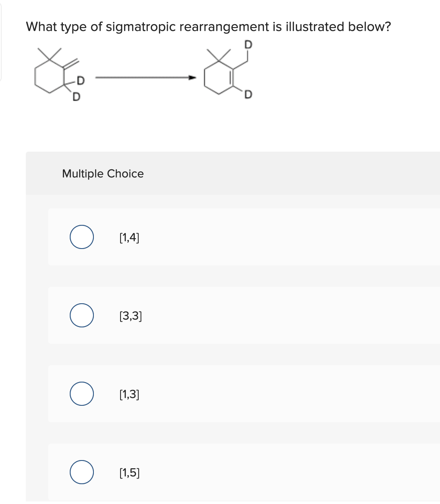Click the Multiple Choice header
This screenshot has height=504, width=440.
102,174
